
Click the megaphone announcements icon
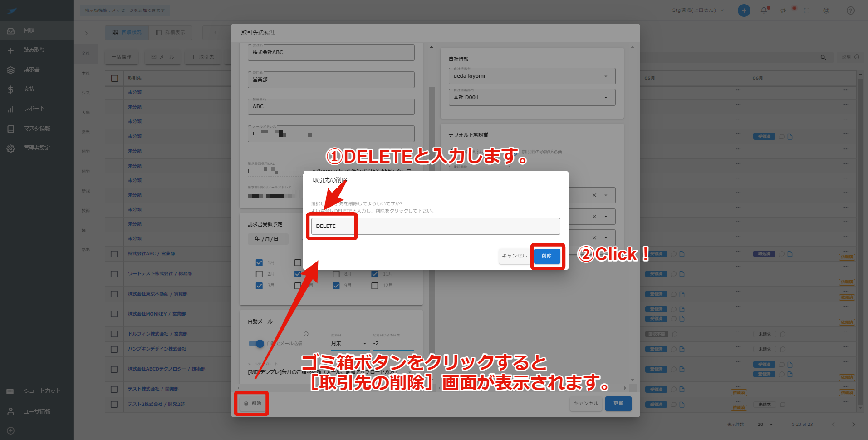[x=784, y=10]
